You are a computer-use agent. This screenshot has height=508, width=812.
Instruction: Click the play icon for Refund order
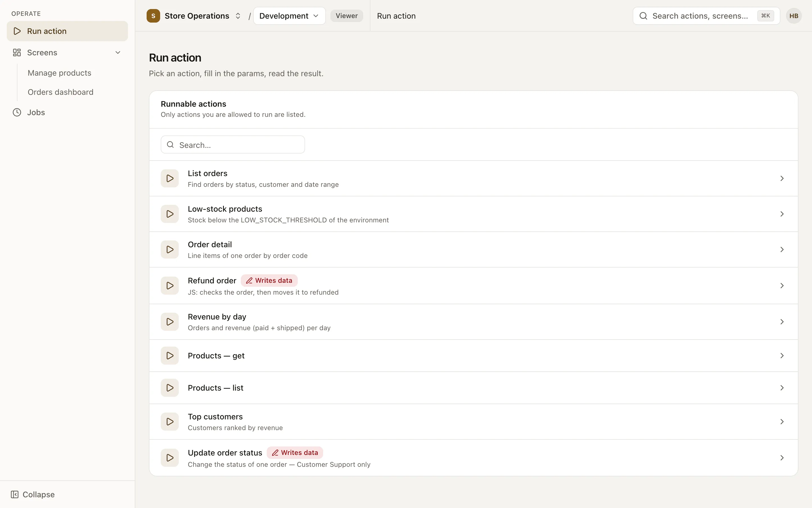pyautogui.click(x=170, y=286)
